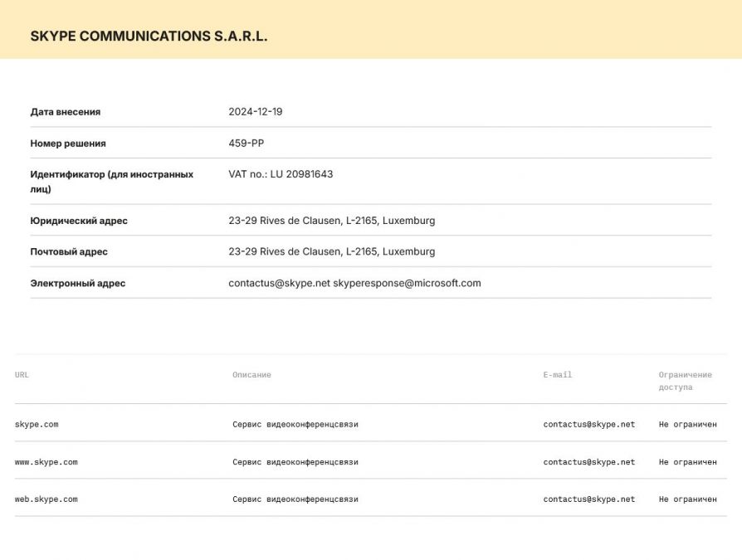Select the 'Почтовый адрес' label
The image size is (742, 560).
tap(69, 251)
